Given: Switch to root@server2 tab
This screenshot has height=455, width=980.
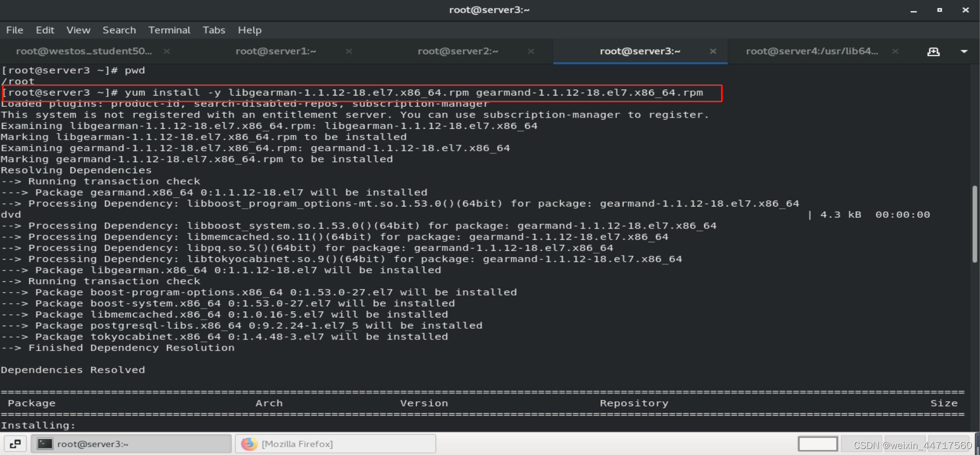Looking at the screenshot, I should (458, 51).
